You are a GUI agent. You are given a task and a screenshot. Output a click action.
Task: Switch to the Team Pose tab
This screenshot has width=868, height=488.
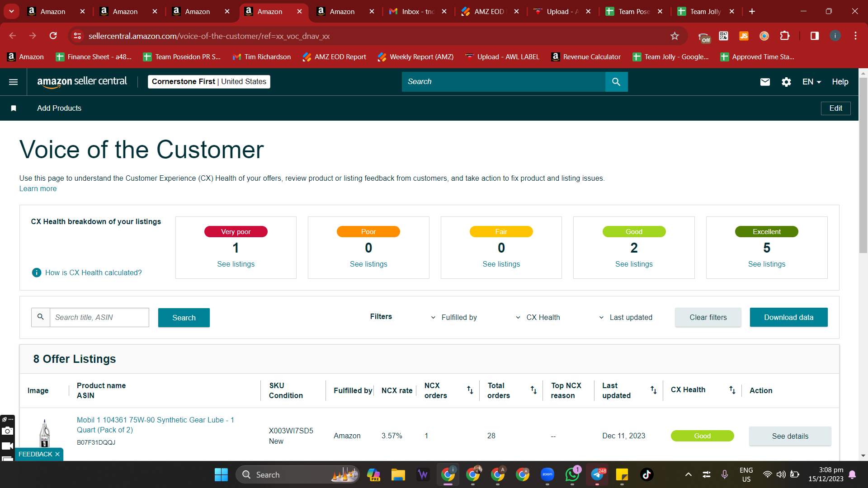point(634,11)
